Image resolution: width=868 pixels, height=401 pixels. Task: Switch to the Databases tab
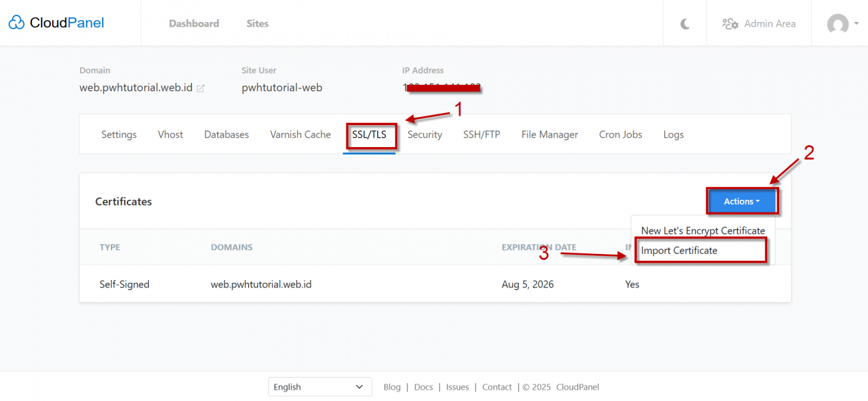pos(226,134)
